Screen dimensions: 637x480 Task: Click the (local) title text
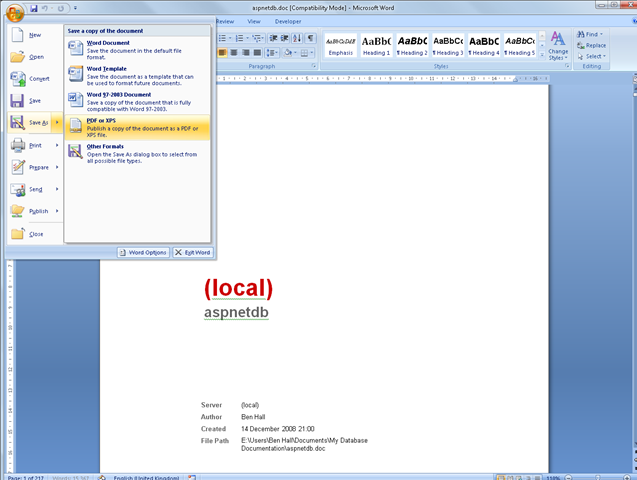(x=238, y=288)
